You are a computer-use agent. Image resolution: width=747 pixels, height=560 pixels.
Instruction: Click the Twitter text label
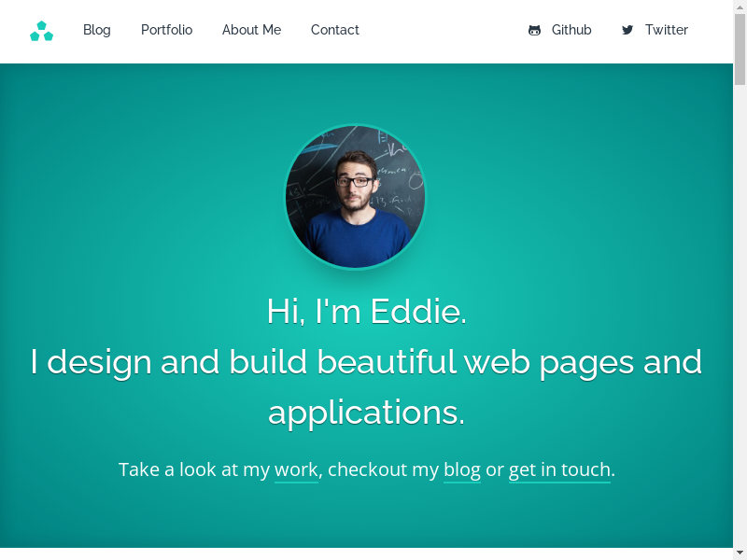pyautogui.click(x=667, y=30)
